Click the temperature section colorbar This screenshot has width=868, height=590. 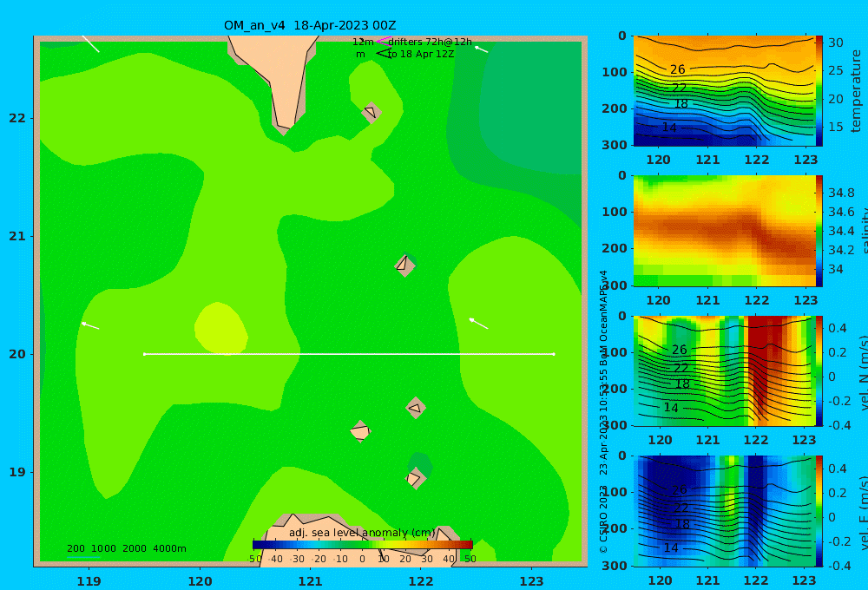click(819, 91)
